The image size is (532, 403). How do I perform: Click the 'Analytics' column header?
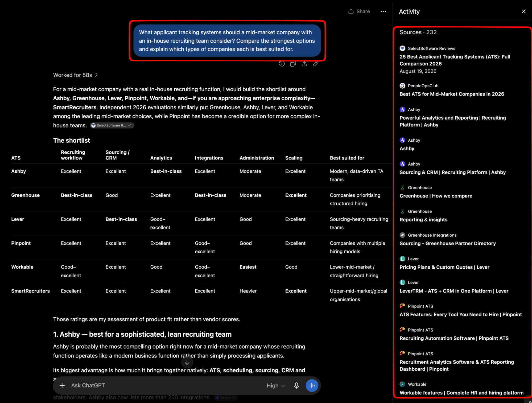[161, 158]
